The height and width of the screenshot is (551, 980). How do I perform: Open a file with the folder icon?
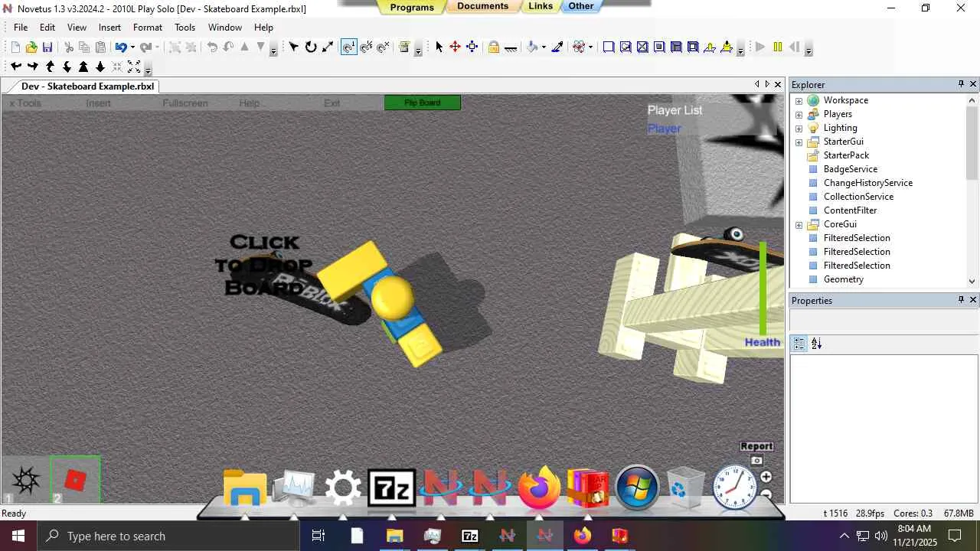(x=31, y=47)
